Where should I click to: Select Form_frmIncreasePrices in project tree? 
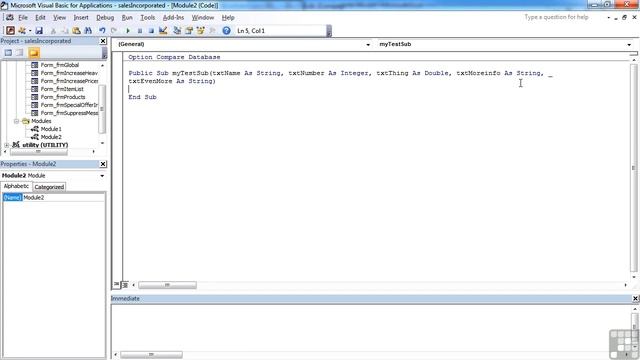[x=69, y=81]
